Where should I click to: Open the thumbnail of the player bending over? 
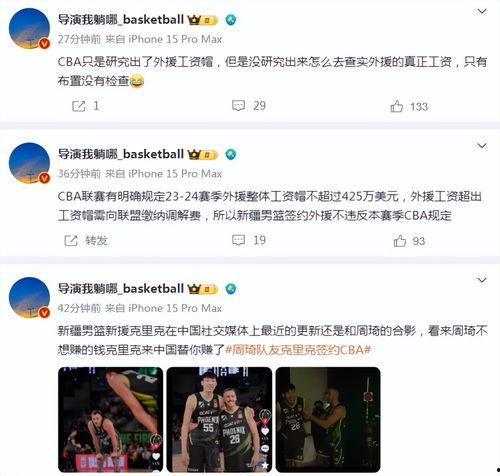pyautogui.click(x=110, y=419)
